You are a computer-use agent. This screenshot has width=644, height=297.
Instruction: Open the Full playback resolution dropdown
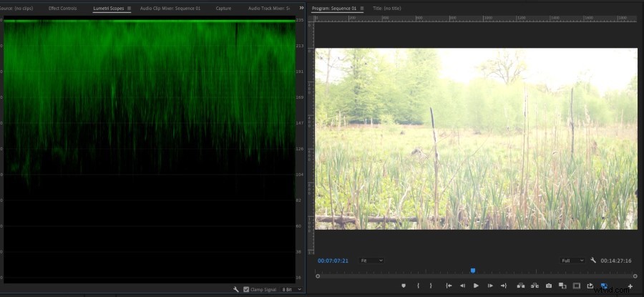pos(572,261)
